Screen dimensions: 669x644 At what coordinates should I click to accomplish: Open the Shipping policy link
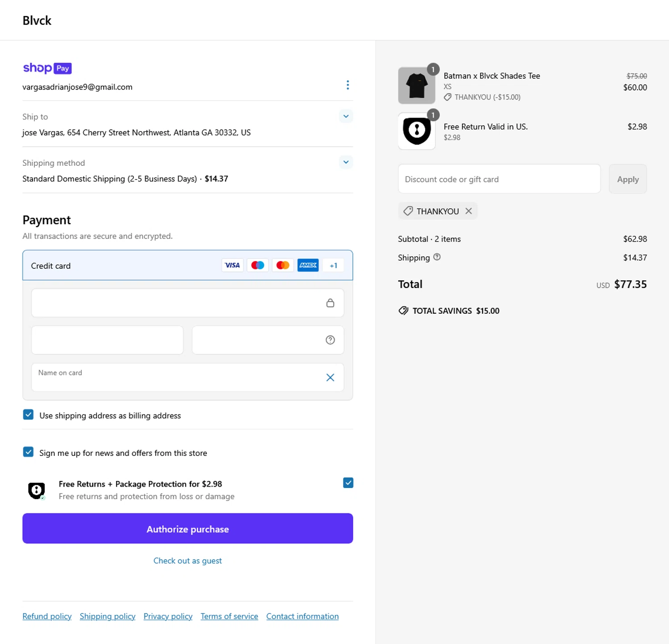pos(107,616)
